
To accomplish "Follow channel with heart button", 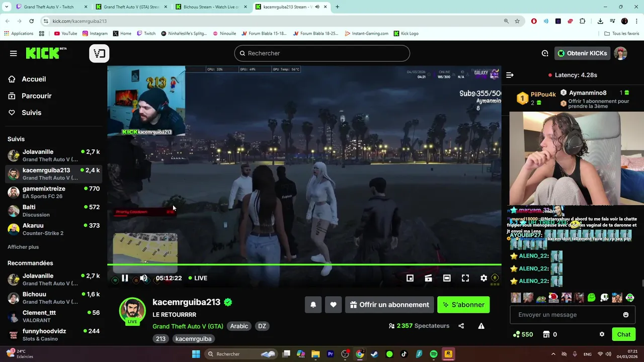I will coord(333,305).
